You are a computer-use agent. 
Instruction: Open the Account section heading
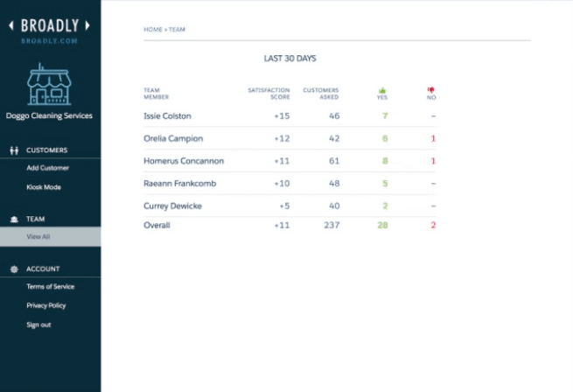[x=43, y=269]
